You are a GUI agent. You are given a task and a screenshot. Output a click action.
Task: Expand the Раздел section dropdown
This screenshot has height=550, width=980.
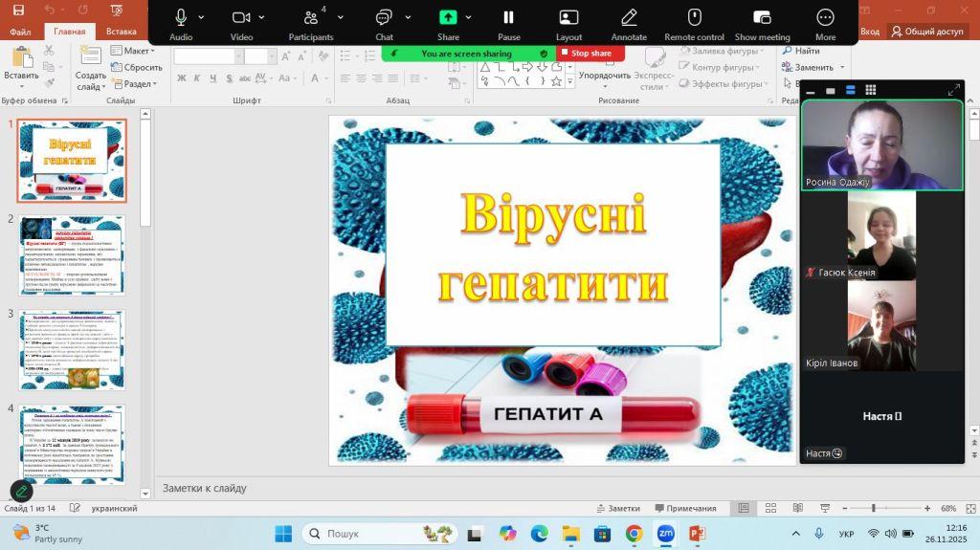pyautogui.click(x=139, y=83)
